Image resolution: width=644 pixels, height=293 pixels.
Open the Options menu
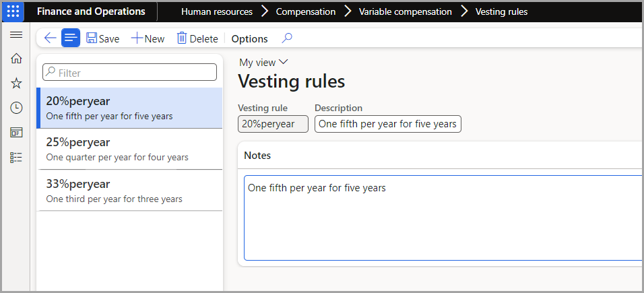click(x=249, y=38)
